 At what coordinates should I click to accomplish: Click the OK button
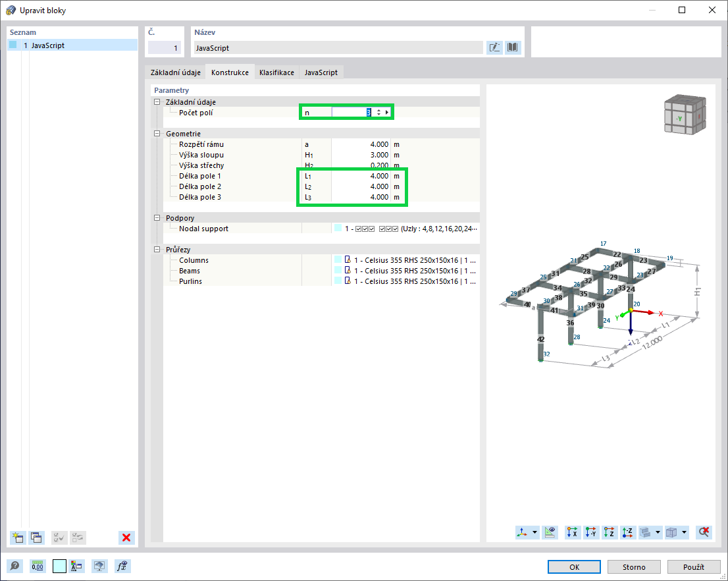575,567
